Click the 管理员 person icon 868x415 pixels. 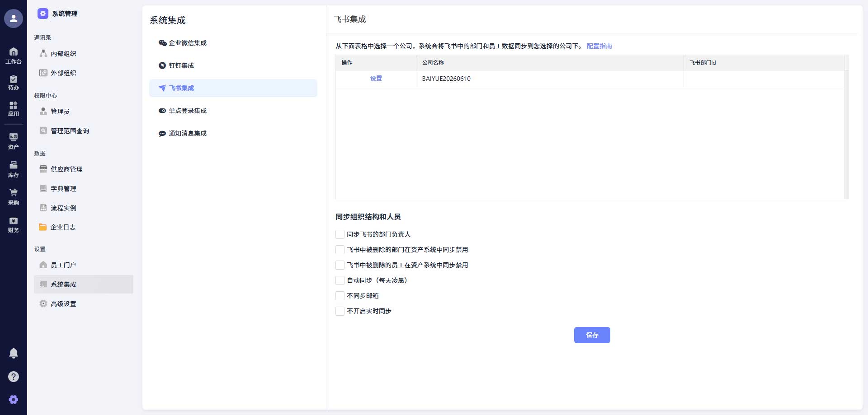tap(43, 111)
